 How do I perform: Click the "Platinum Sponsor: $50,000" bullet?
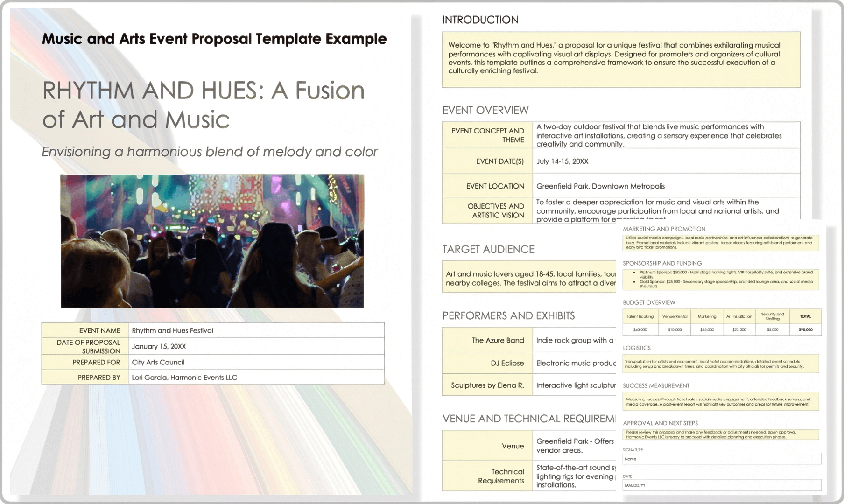click(x=726, y=274)
